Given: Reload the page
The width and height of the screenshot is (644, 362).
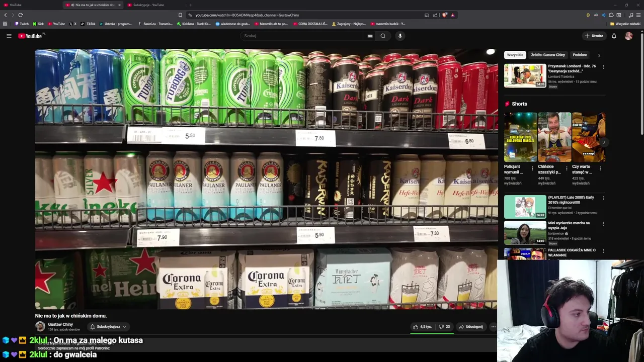Looking at the screenshot, I should point(21,15).
